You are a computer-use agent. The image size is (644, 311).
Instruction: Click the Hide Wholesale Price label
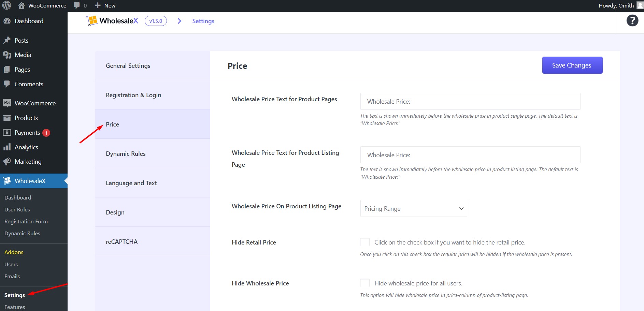[260, 283]
